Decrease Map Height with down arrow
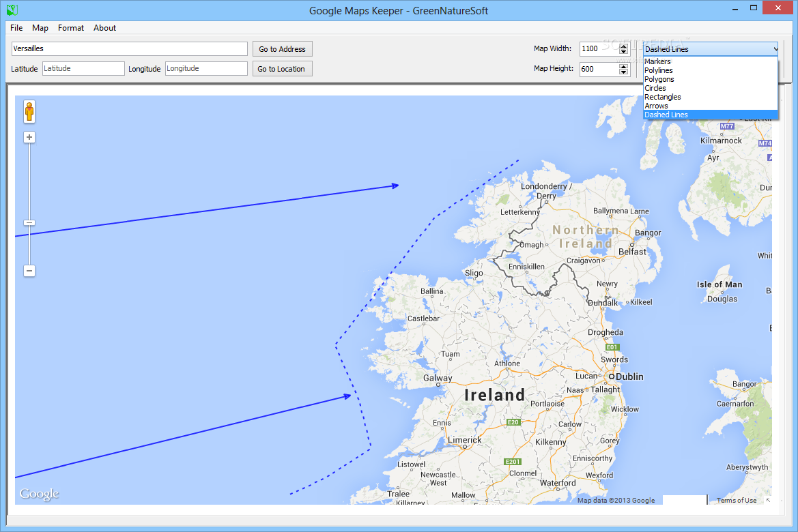The height and width of the screenshot is (532, 798). (x=623, y=72)
